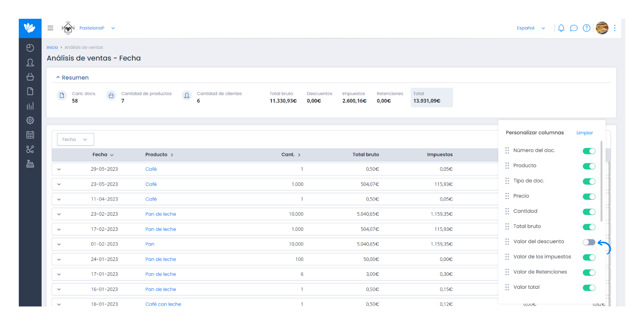The height and width of the screenshot is (325, 644).
Task: Open the Fecha grouping dropdown
Action: pos(75,140)
